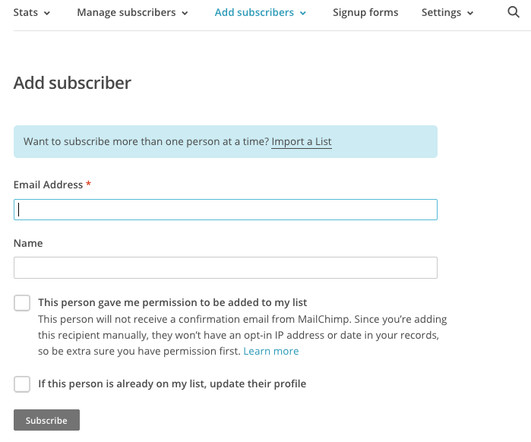Open search with the magnifier icon
Screen dimensions: 531x442
click(513, 12)
